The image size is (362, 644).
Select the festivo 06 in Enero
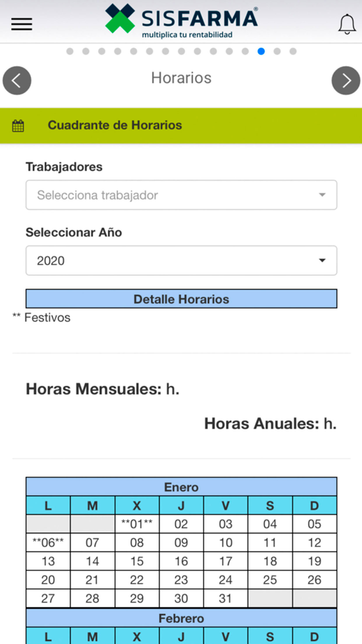48,543
